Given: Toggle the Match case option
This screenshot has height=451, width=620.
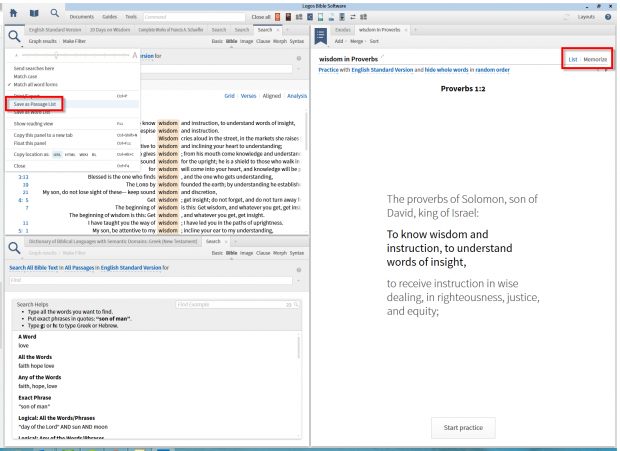Looking at the screenshot, I should click(x=26, y=76).
